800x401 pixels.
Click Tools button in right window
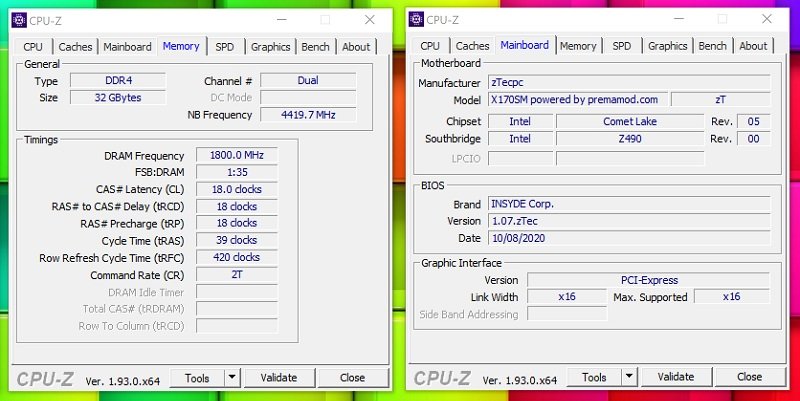tap(595, 377)
